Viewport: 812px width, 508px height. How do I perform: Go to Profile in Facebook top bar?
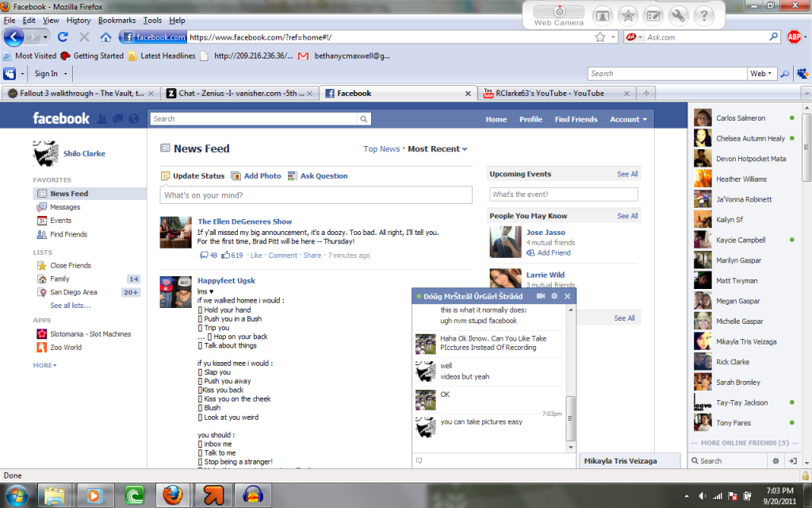(530, 119)
